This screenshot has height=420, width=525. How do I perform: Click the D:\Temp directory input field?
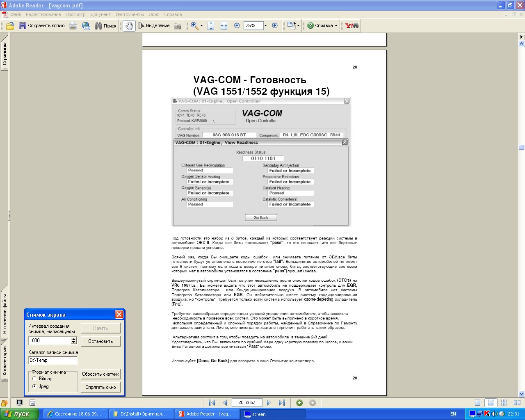[52, 360]
